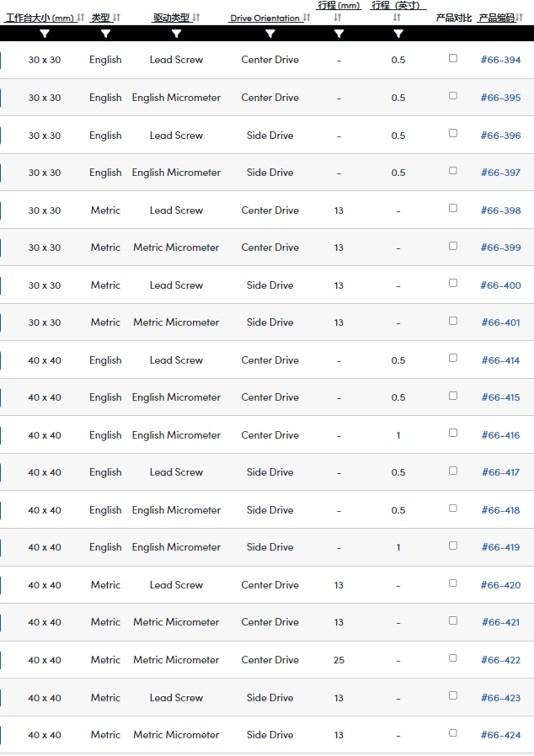The width and height of the screenshot is (534, 756).
Task: Sort by 工作台大小 (mm) header
Action: tap(39, 18)
